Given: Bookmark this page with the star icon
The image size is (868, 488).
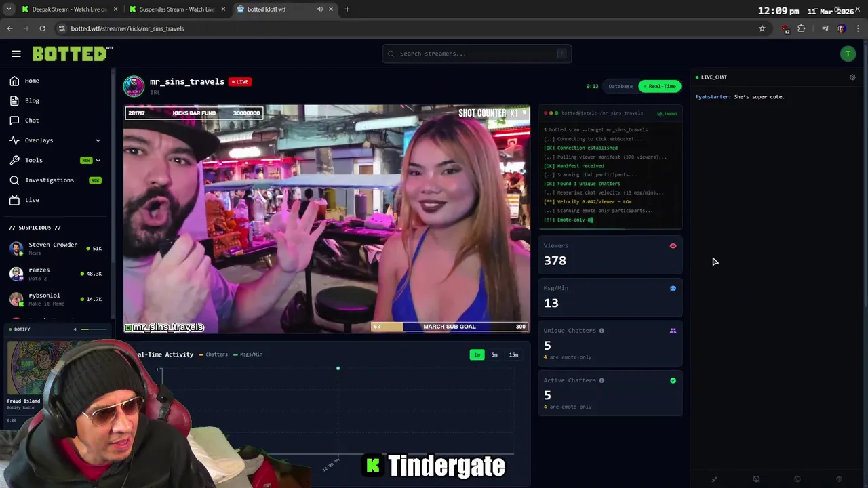Looking at the screenshot, I should coord(762,28).
